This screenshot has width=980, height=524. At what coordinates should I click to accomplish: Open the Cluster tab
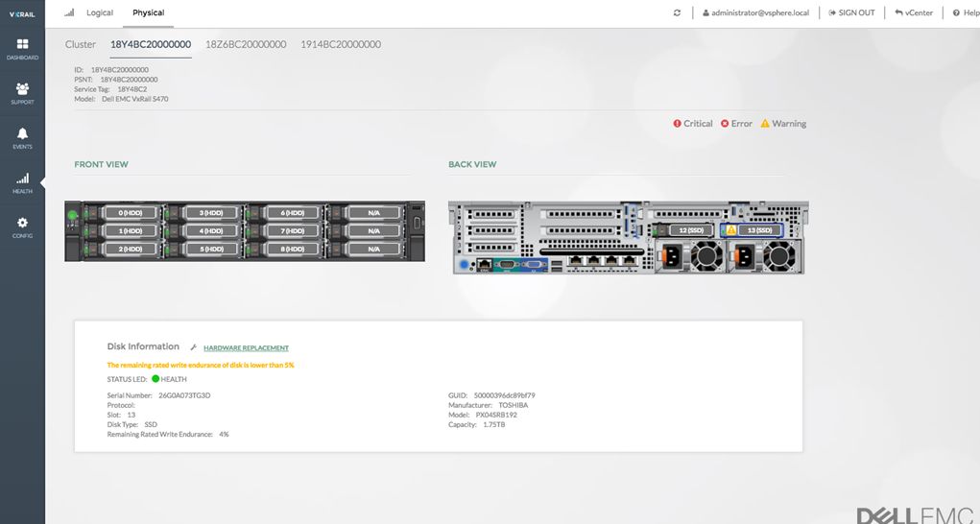[81, 45]
